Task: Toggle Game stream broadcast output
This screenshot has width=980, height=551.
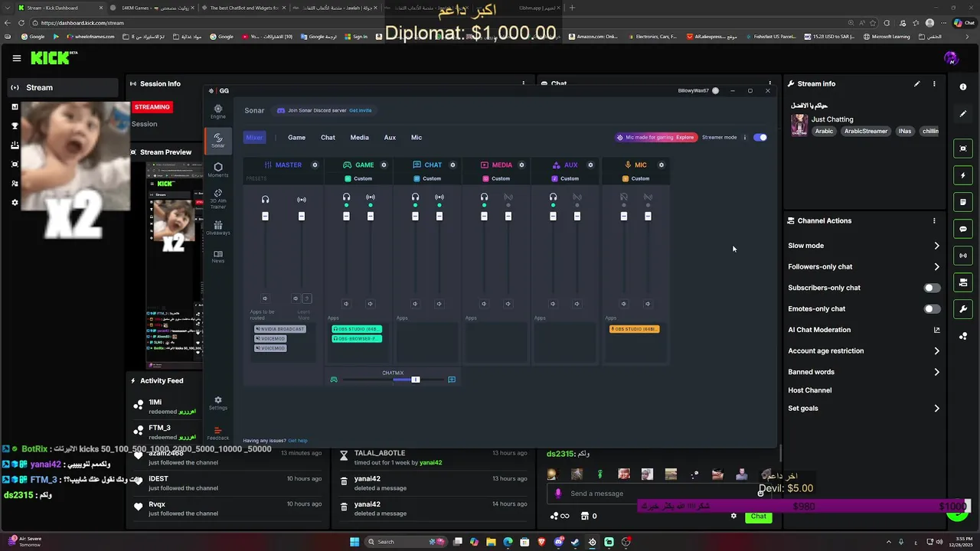Action: pos(371,197)
